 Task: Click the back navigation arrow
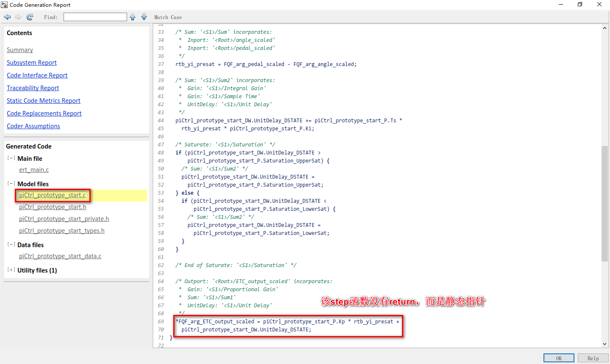tap(7, 17)
